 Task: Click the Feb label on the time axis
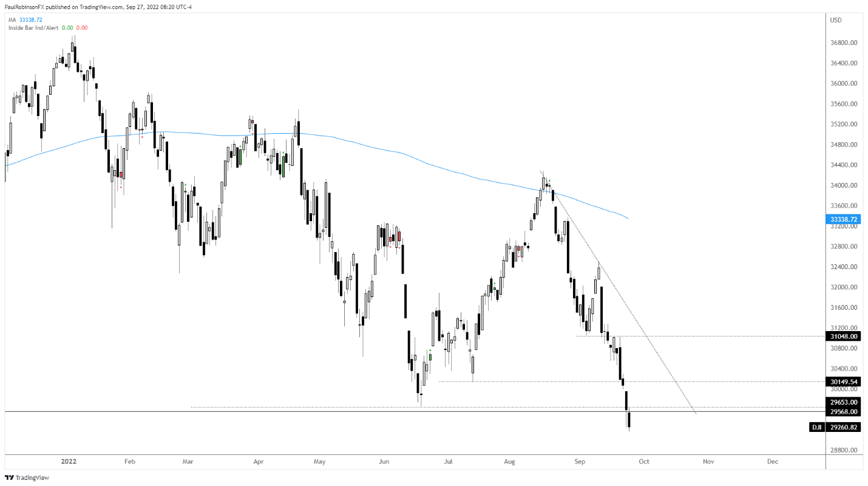pos(130,462)
